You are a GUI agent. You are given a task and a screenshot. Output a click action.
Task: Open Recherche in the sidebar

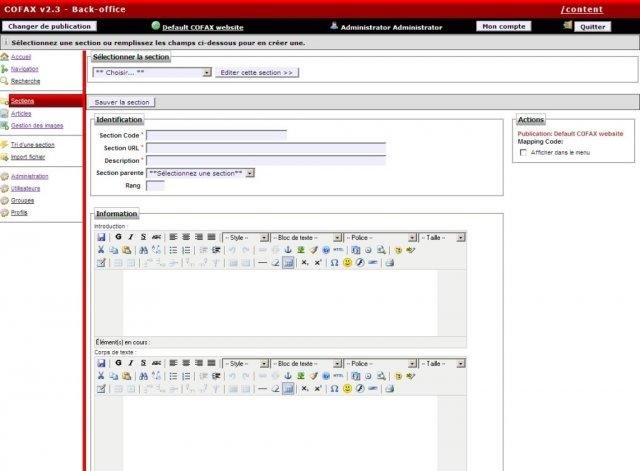click(x=25, y=81)
